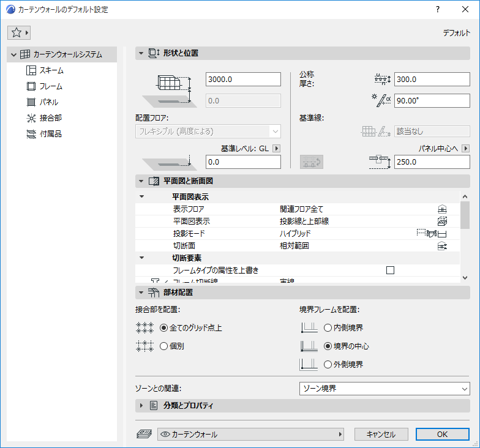The height and width of the screenshot is (448, 480).
Task: Open the favorites star button
Action: 19,33
